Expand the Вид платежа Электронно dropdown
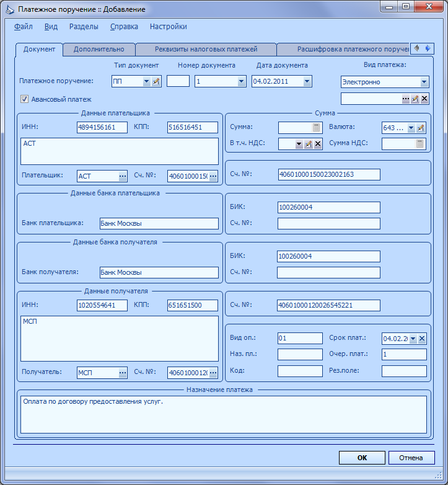448x485 pixels. tap(424, 82)
